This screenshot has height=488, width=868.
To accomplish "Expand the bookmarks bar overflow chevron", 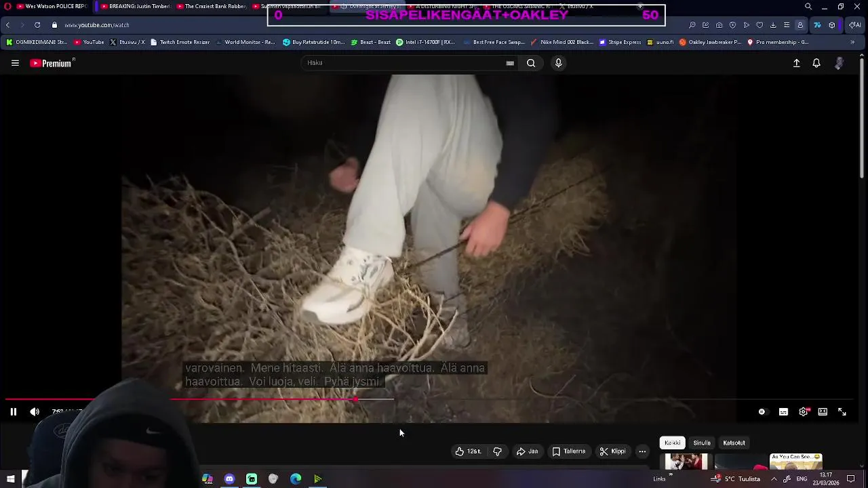I will pos(852,42).
